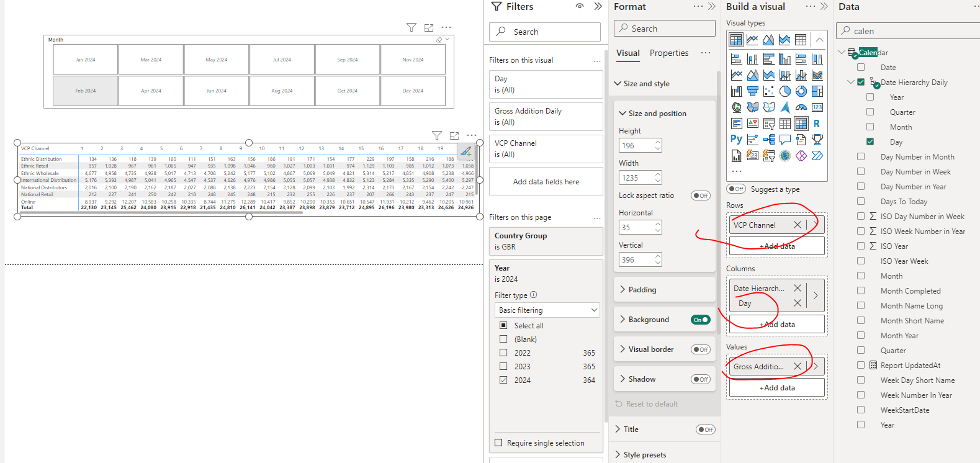Open Build a visual more options
980x463 pixels.
811,6
